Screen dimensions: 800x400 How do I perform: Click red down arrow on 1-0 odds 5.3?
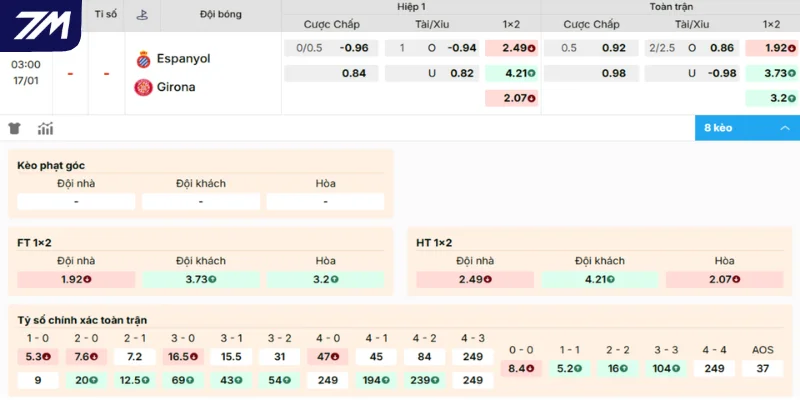44,357
